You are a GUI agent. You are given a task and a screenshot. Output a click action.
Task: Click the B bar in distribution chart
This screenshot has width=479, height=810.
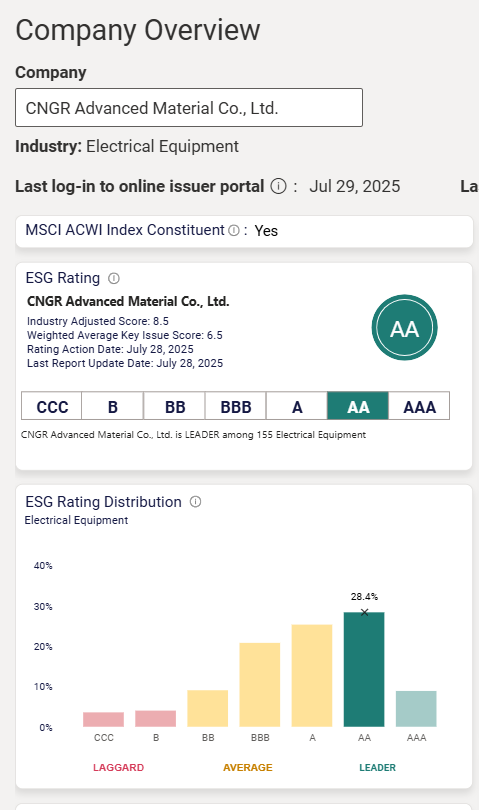(156, 719)
